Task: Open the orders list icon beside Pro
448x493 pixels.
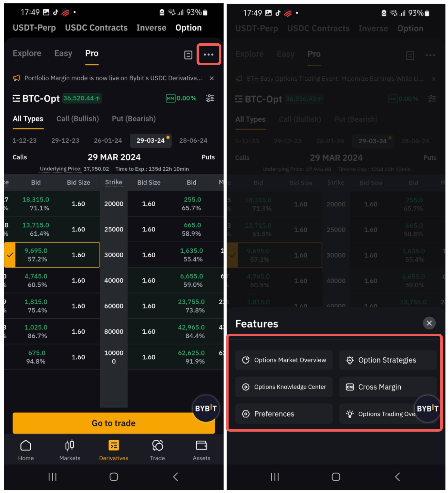Action: pos(188,55)
